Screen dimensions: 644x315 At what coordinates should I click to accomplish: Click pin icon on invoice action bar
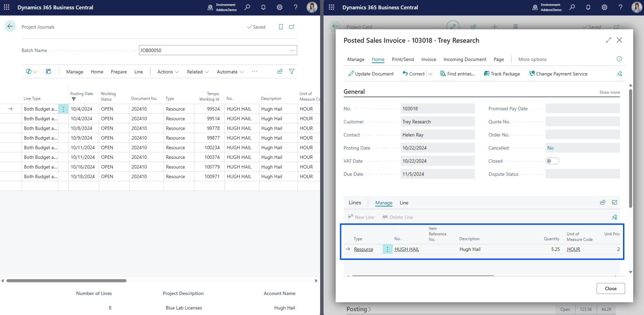click(x=619, y=73)
